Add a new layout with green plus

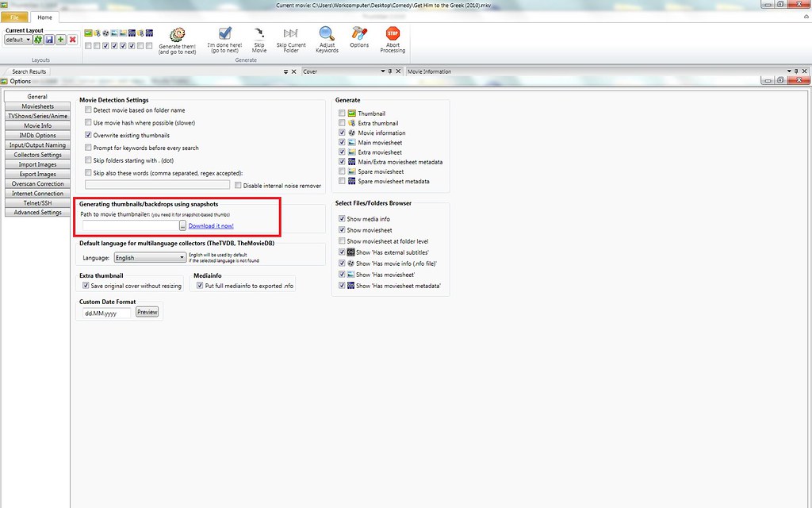pyautogui.click(x=60, y=40)
